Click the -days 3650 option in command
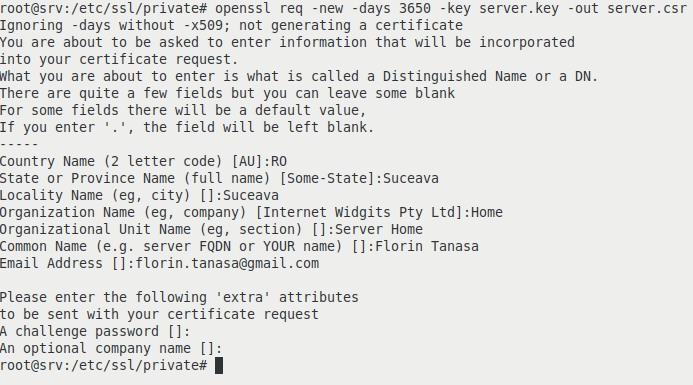Image resolution: width=693 pixels, height=385 pixels. (x=383, y=8)
